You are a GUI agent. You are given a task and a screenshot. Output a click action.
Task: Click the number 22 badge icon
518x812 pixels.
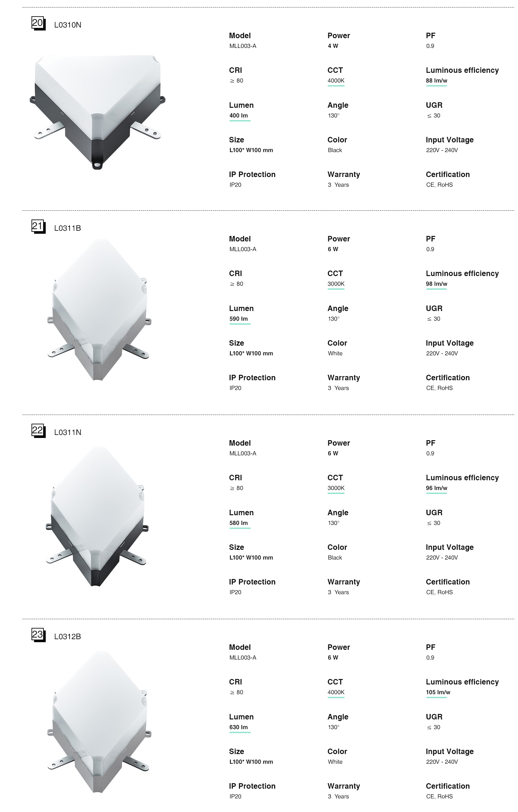[x=38, y=431]
